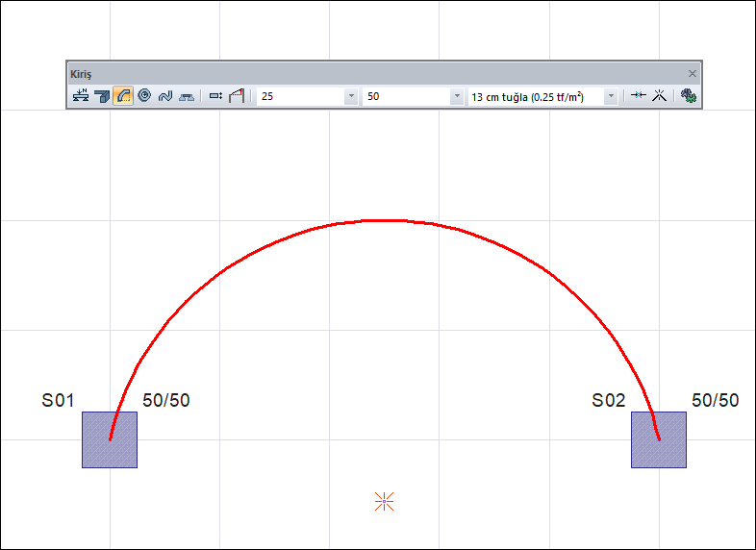The image size is (756, 550).
Task: Select column S01 square on the canvas
Action: [110, 439]
